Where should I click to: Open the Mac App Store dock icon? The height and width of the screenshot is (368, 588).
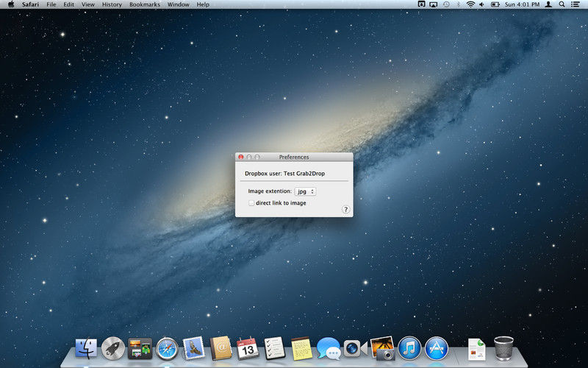click(x=437, y=348)
